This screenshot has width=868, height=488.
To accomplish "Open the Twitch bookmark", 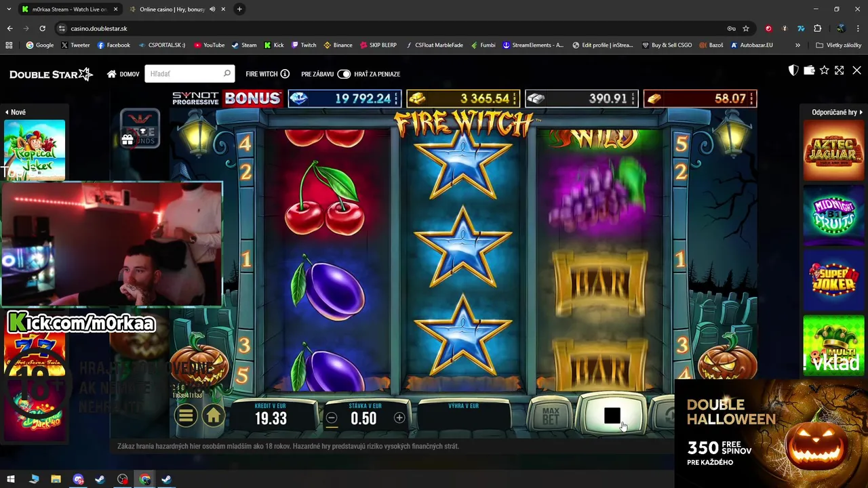I will coord(304,45).
